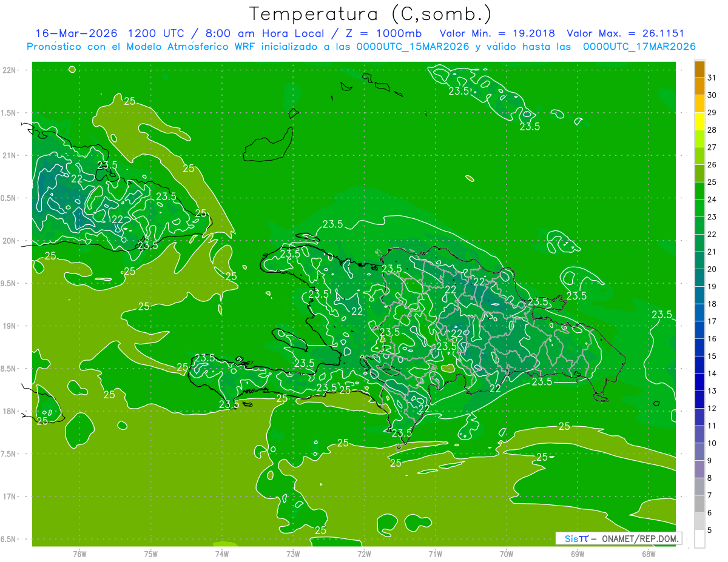Click the '72W' longitude axis label

point(364,554)
